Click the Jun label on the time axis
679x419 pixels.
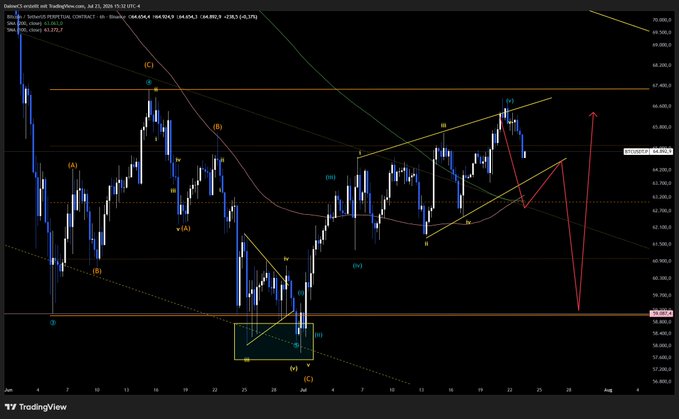pos(8,390)
